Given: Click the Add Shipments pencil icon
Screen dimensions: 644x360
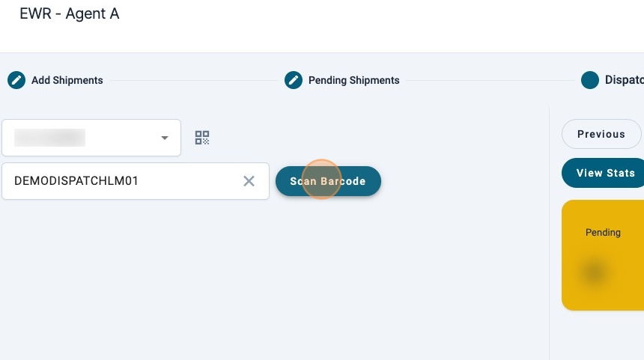Looking at the screenshot, I should [x=16, y=80].
